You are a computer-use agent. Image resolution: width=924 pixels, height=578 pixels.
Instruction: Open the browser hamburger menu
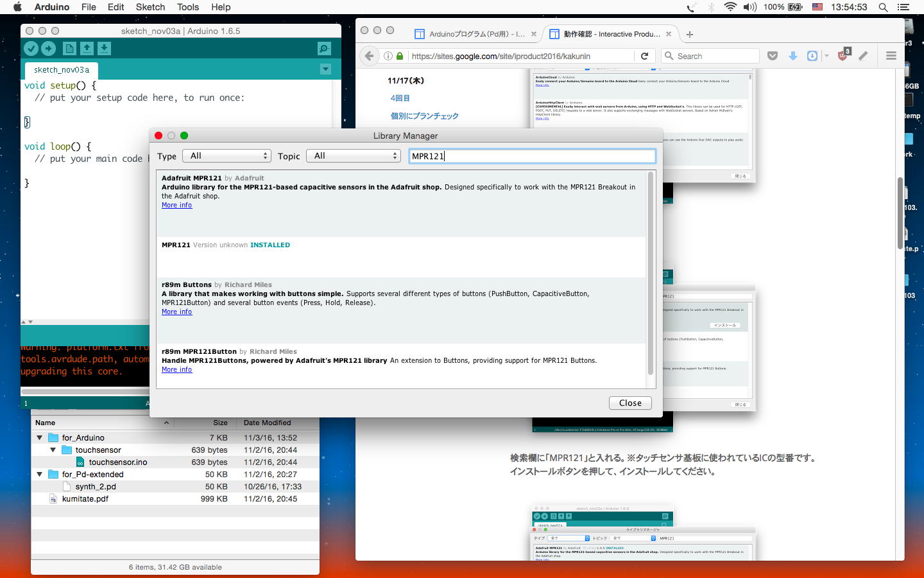891,56
